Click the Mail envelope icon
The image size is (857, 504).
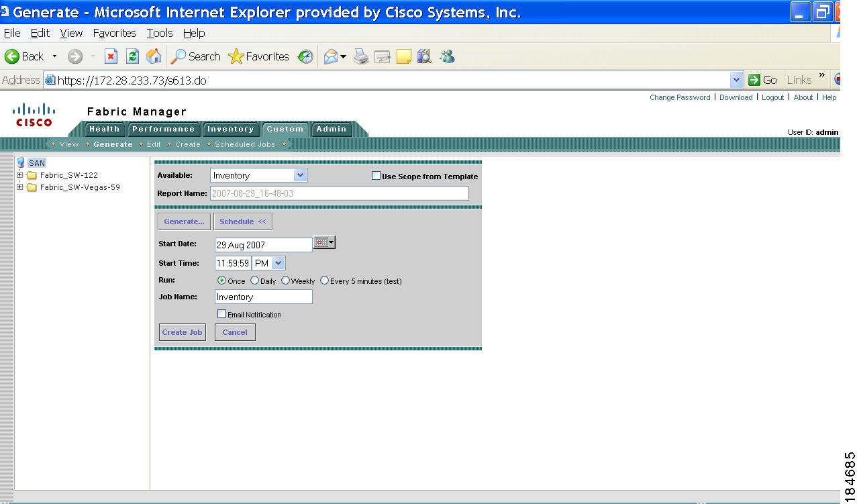coord(330,57)
